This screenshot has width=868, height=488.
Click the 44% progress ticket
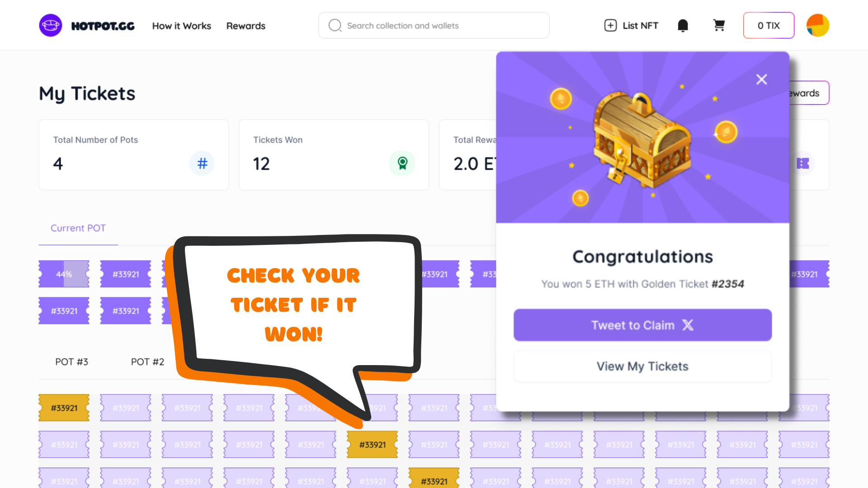(x=64, y=274)
